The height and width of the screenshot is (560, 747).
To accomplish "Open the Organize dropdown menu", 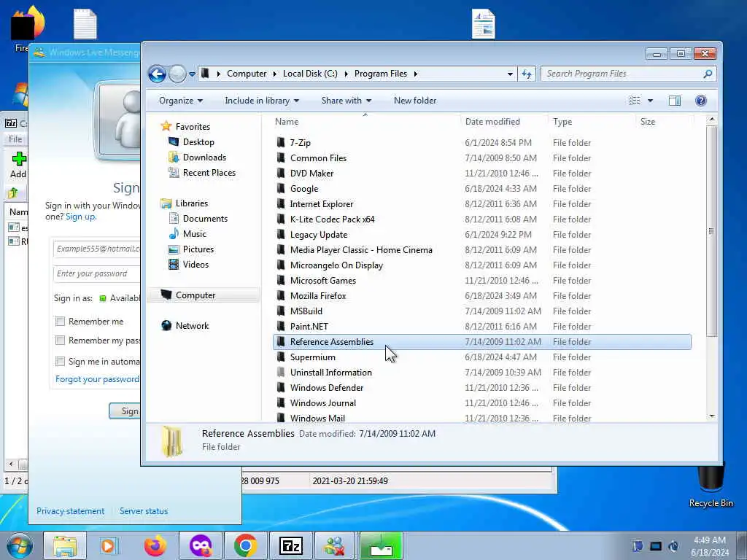I will (181, 101).
